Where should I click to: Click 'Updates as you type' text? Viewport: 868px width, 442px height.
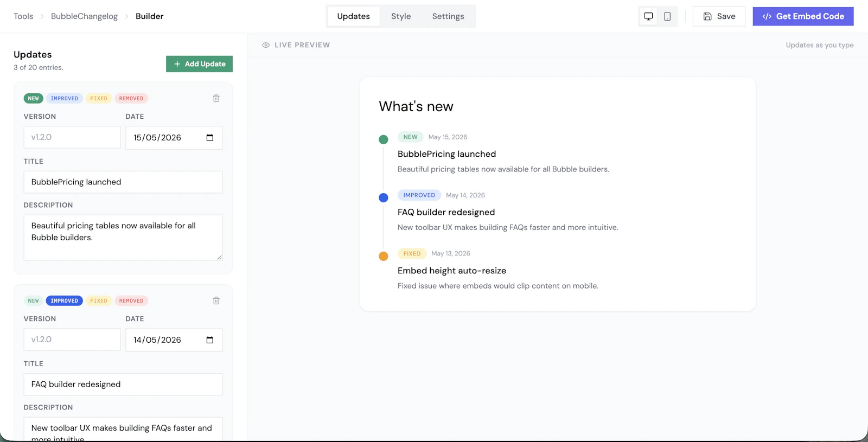pyautogui.click(x=820, y=45)
